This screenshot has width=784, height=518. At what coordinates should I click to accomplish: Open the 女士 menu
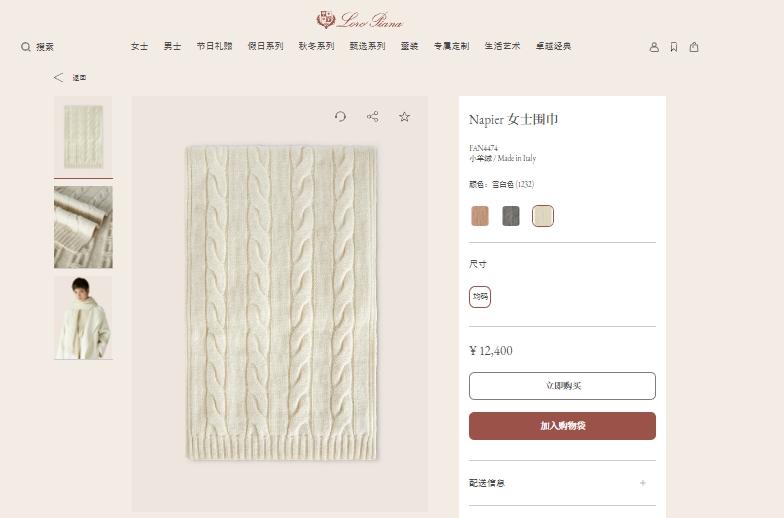[x=139, y=47]
